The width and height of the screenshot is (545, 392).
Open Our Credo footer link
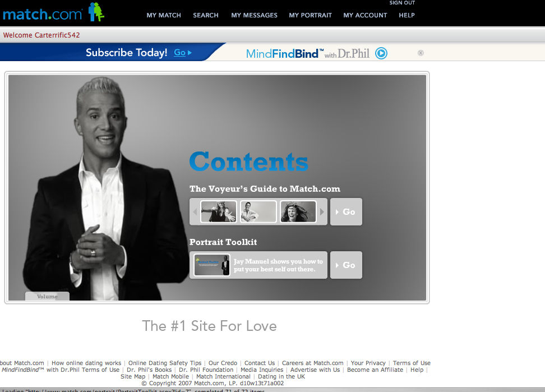[223, 363]
